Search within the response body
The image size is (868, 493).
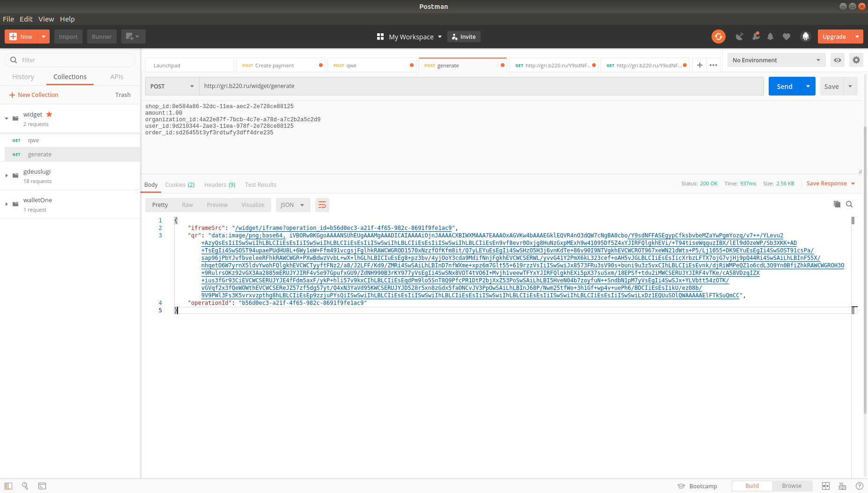[x=849, y=204]
